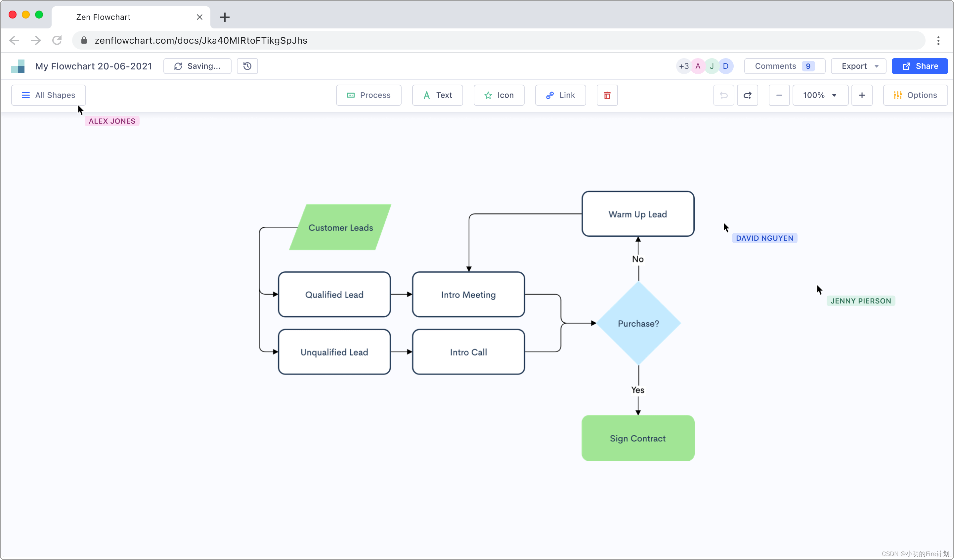
Task: Click avatar D for David
Action: coord(725,66)
